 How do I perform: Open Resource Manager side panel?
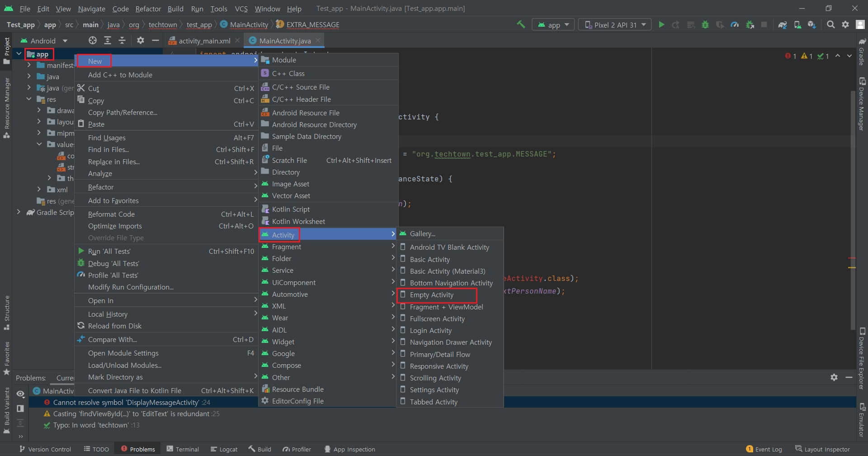[x=7, y=108]
